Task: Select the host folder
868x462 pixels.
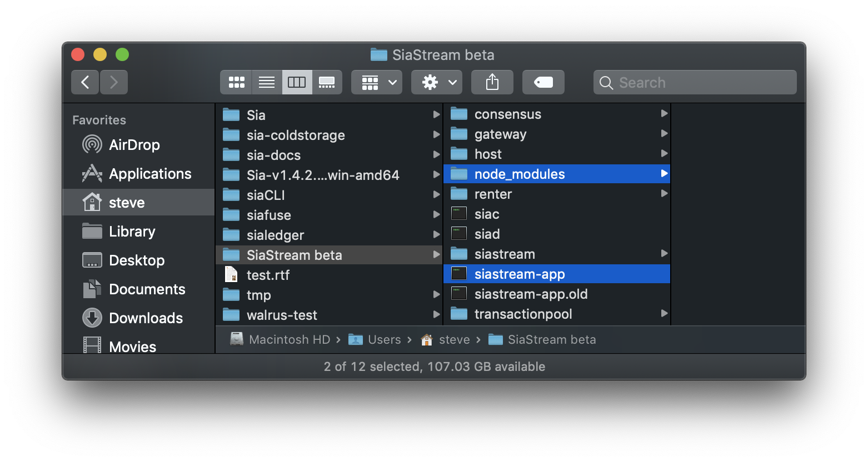Action: pyautogui.click(x=557, y=154)
